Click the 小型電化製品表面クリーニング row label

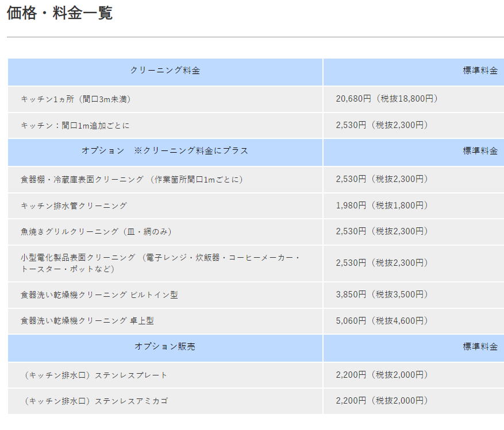click(x=160, y=263)
